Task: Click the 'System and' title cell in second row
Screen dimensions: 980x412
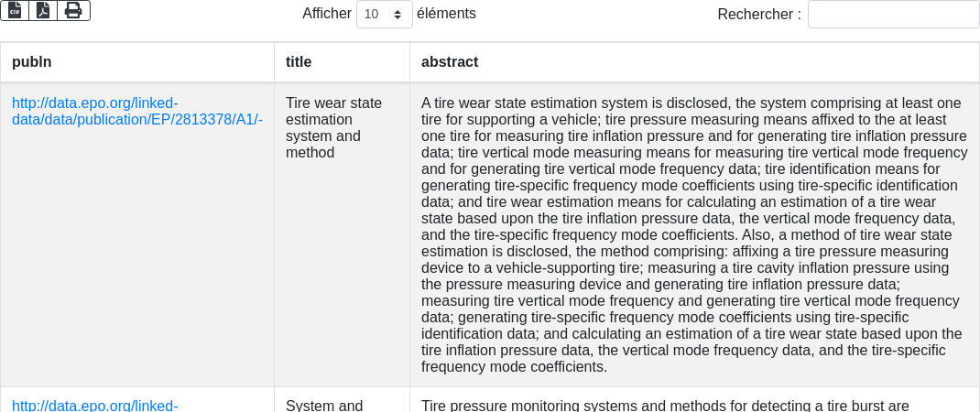Action: pyautogui.click(x=324, y=405)
